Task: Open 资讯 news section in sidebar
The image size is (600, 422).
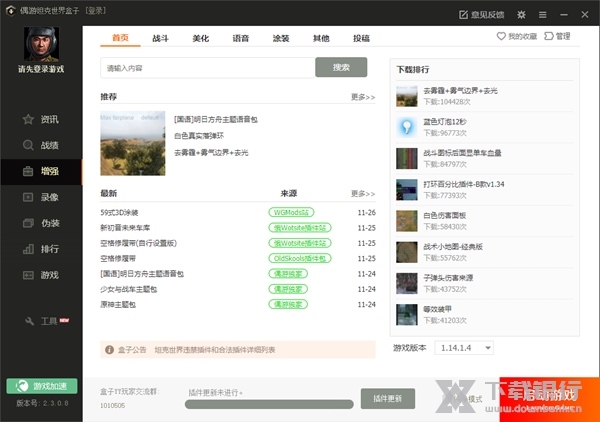Action: click(41, 119)
